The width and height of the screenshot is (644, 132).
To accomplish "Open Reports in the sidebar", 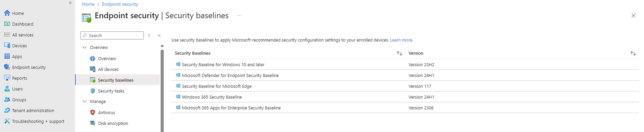I will pyautogui.click(x=20, y=78).
